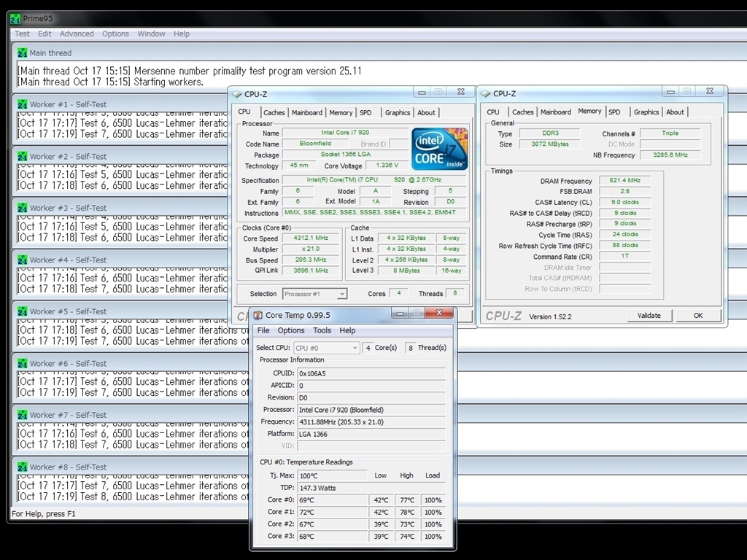Switch to Graphics tab in right CPU-Z window
The image size is (747, 560).
point(646,112)
